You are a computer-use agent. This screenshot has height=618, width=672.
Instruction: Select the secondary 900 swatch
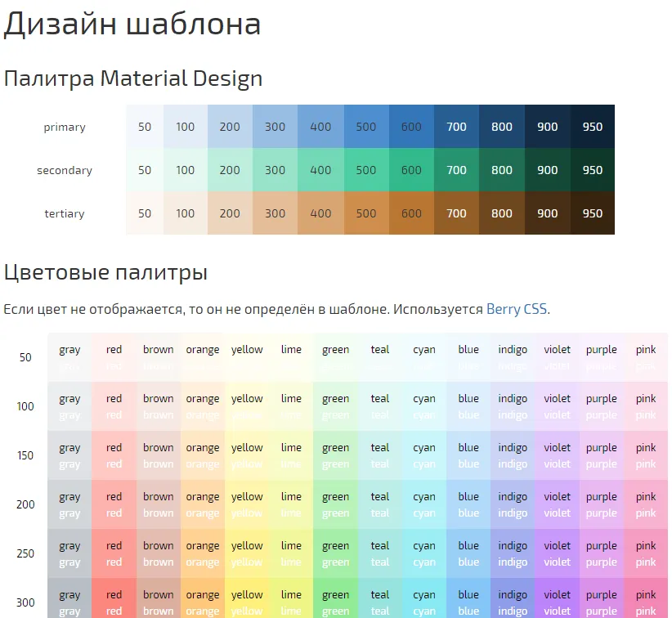point(547,170)
